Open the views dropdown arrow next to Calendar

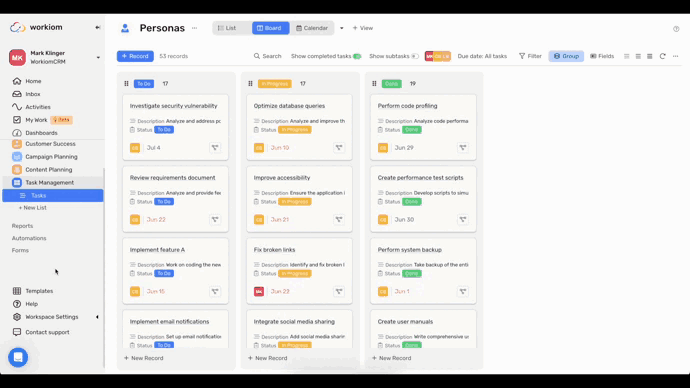[341, 28]
